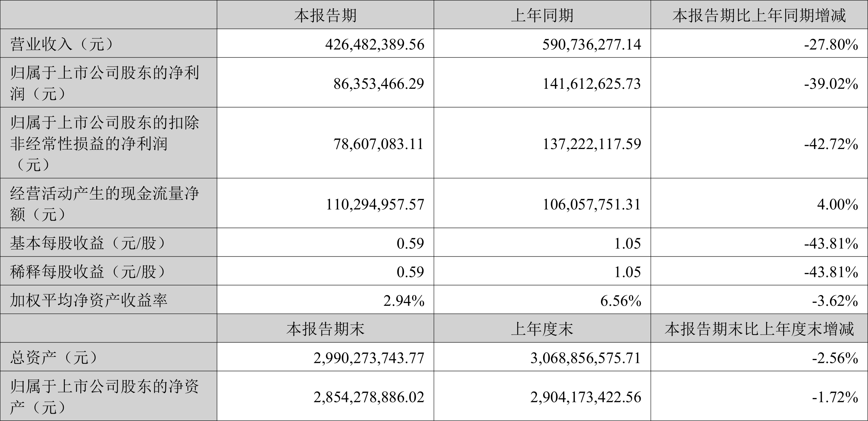The width and height of the screenshot is (868, 421).
Task: Select the 2.94% cell
Action: pos(404,301)
